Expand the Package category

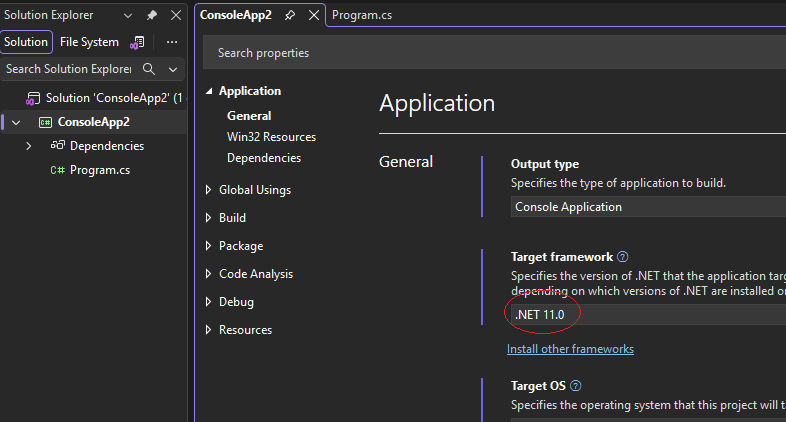tap(209, 246)
